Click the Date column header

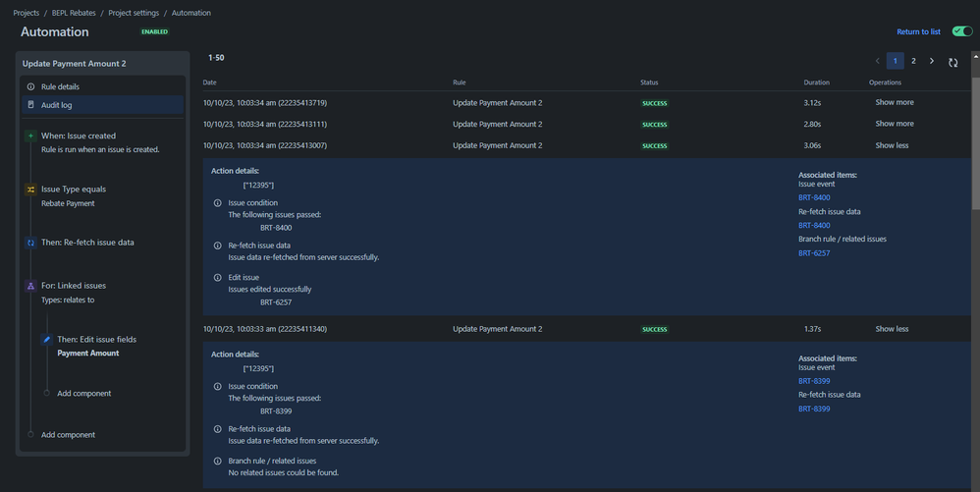point(209,82)
